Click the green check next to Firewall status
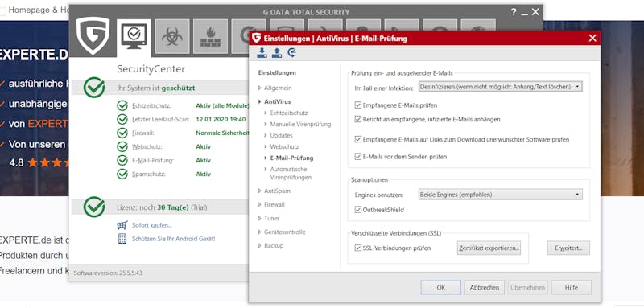 coord(122,133)
